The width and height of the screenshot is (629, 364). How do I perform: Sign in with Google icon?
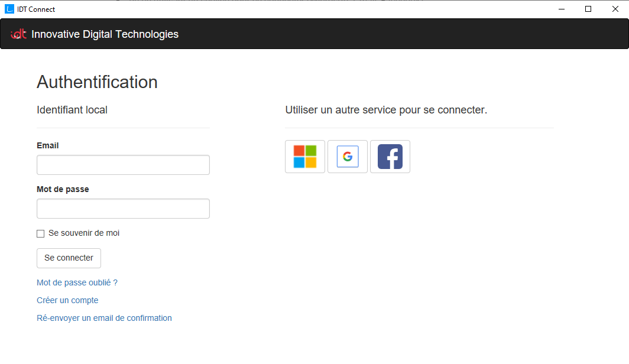[x=348, y=157]
